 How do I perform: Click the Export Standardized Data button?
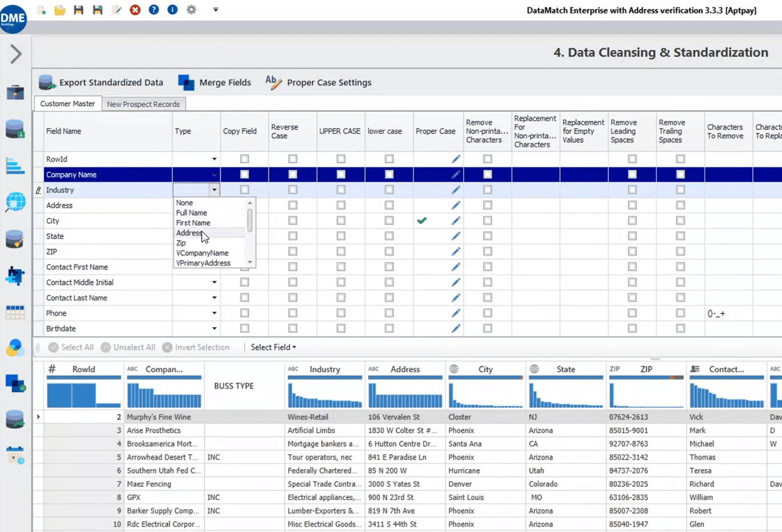[101, 82]
